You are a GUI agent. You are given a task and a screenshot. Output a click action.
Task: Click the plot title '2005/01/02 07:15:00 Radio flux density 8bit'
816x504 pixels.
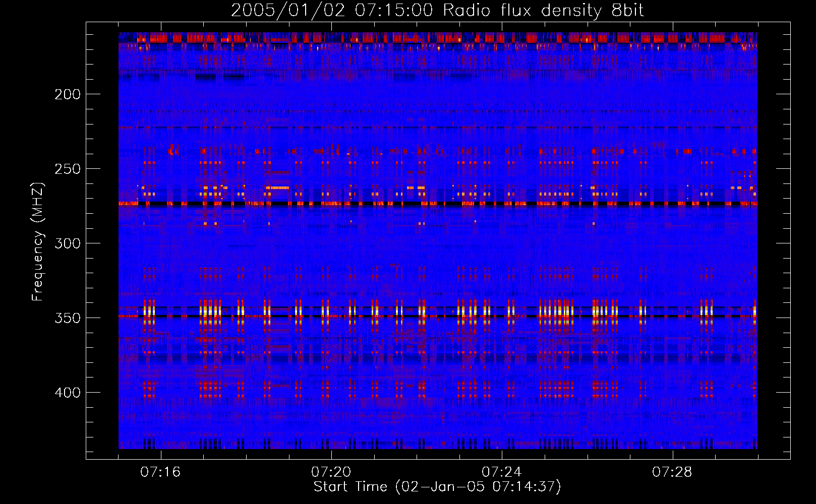click(x=437, y=11)
